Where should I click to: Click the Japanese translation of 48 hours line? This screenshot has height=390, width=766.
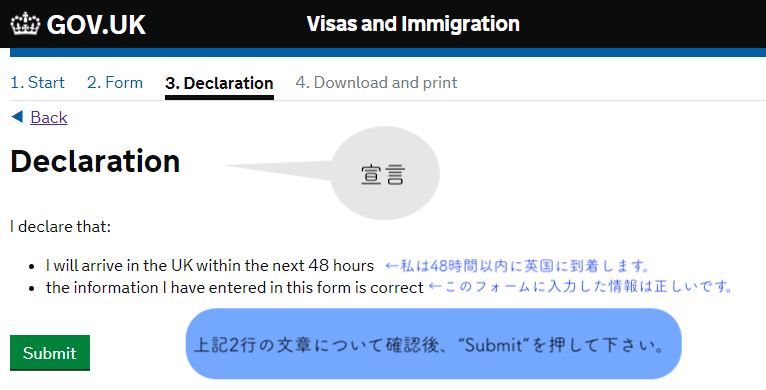(x=517, y=266)
